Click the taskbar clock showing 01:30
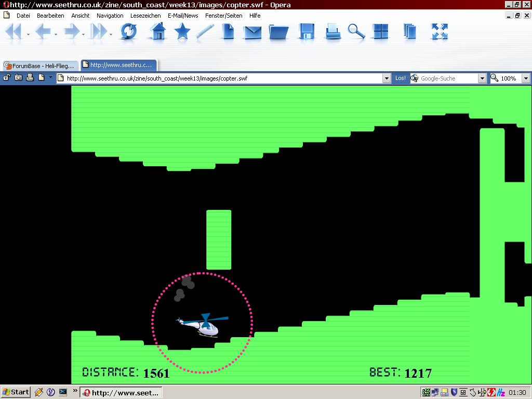532x399 pixels. tap(517, 393)
